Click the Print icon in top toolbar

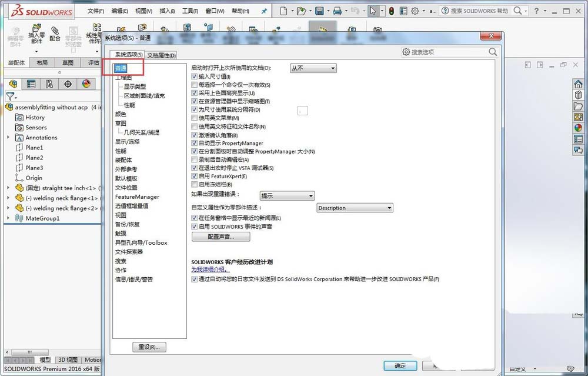pyautogui.click(x=337, y=11)
